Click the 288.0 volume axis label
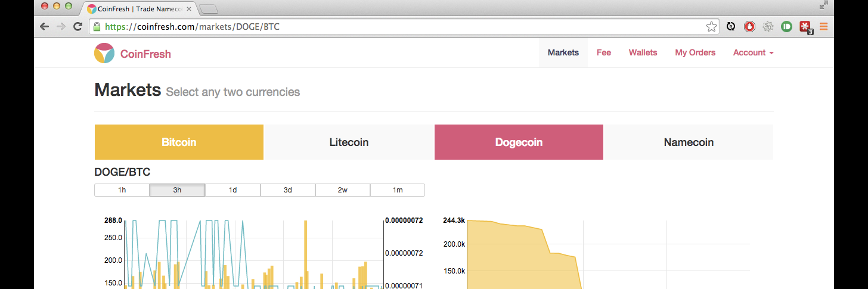This screenshot has height=289, width=868. click(113, 220)
